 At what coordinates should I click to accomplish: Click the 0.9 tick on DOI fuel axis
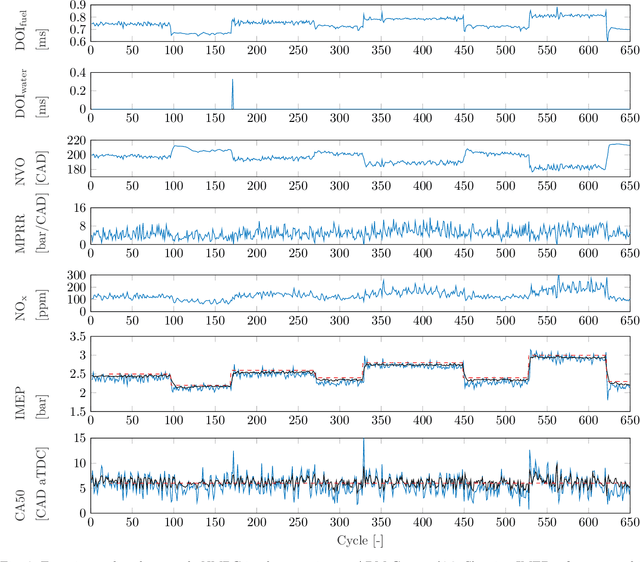coord(78,5)
